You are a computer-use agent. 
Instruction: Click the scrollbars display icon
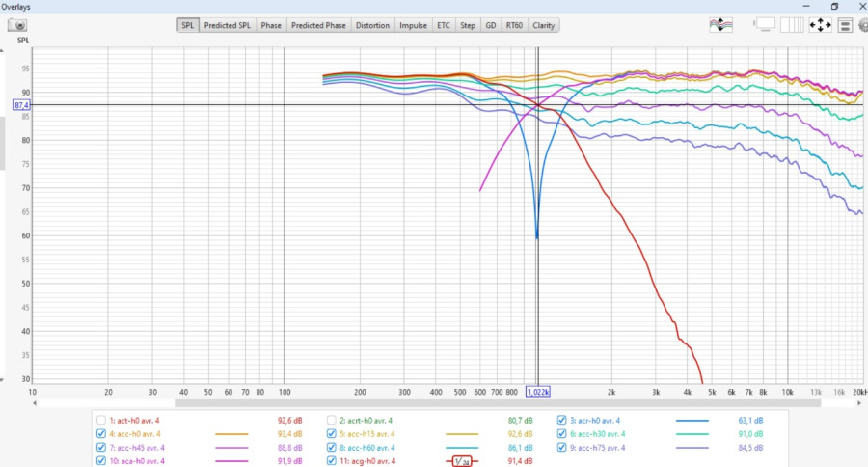point(766,25)
